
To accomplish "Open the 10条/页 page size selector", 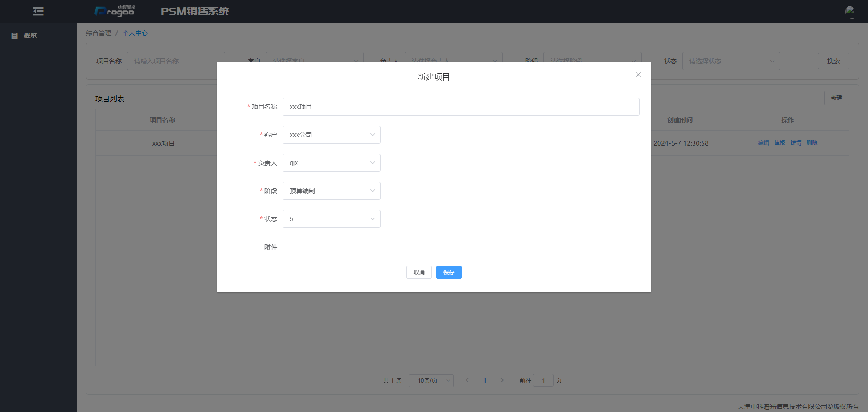I will pos(431,380).
